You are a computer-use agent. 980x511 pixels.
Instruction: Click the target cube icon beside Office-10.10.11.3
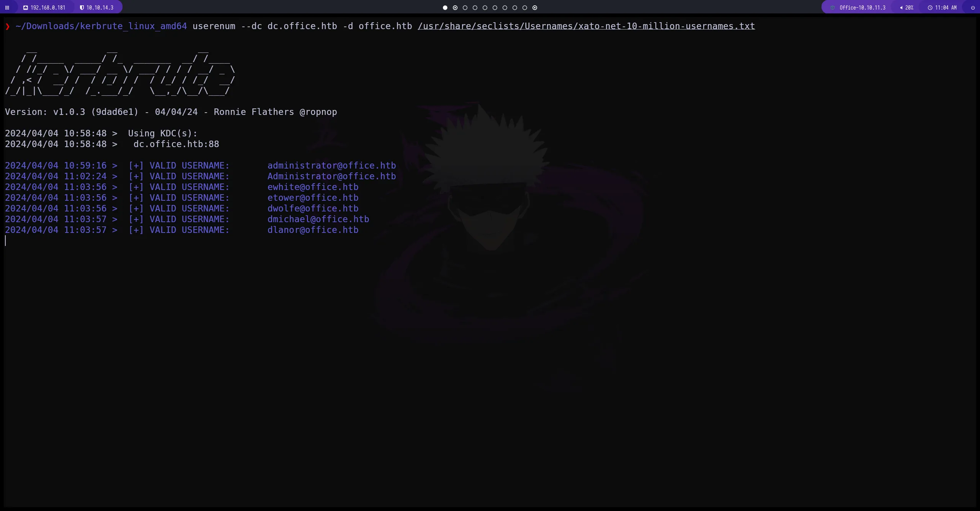[x=832, y=8]
